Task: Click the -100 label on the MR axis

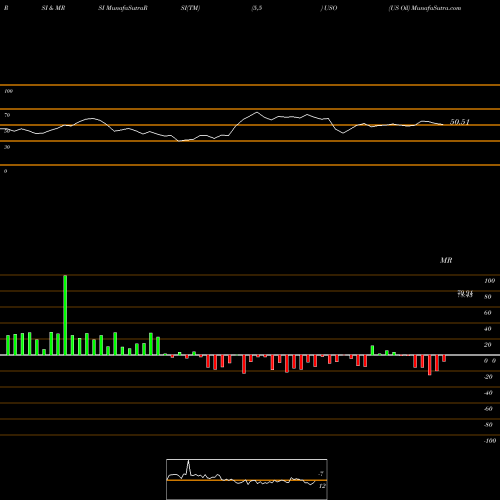Action: [490, 441]
